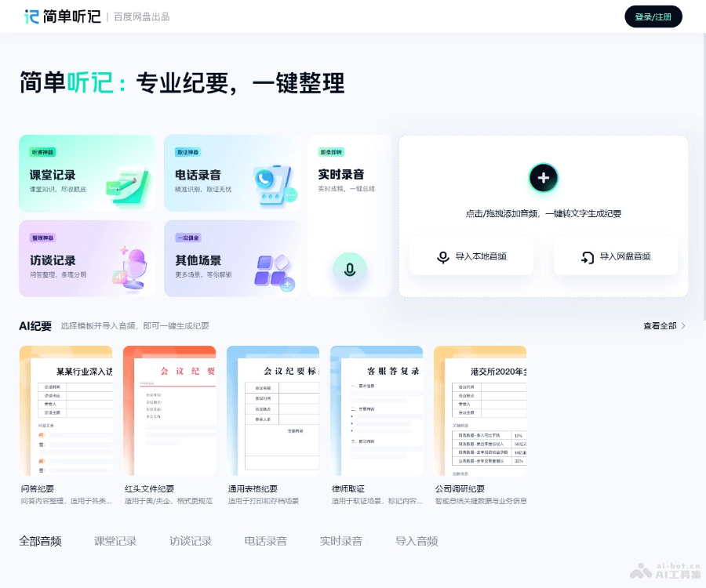Screen dimensions: 706x588
Task: Select the 红头文件纪要 template
Action: (x=169, y=410)
